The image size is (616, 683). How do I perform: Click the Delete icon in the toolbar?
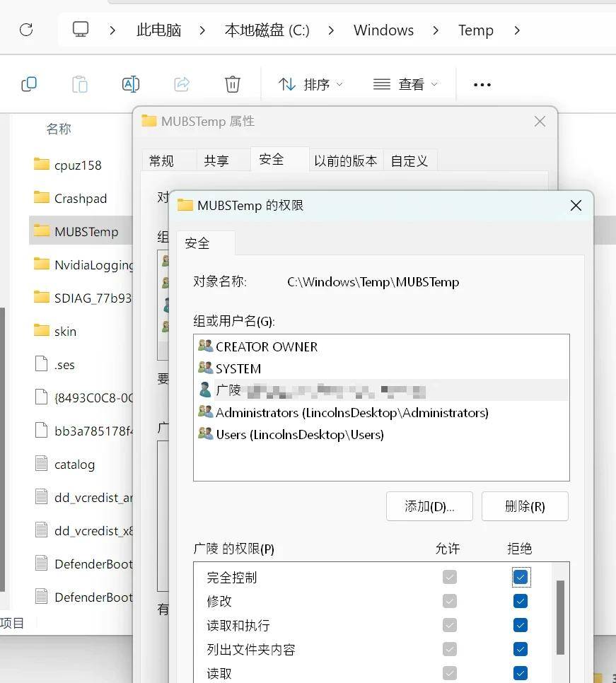pos(233,84)
